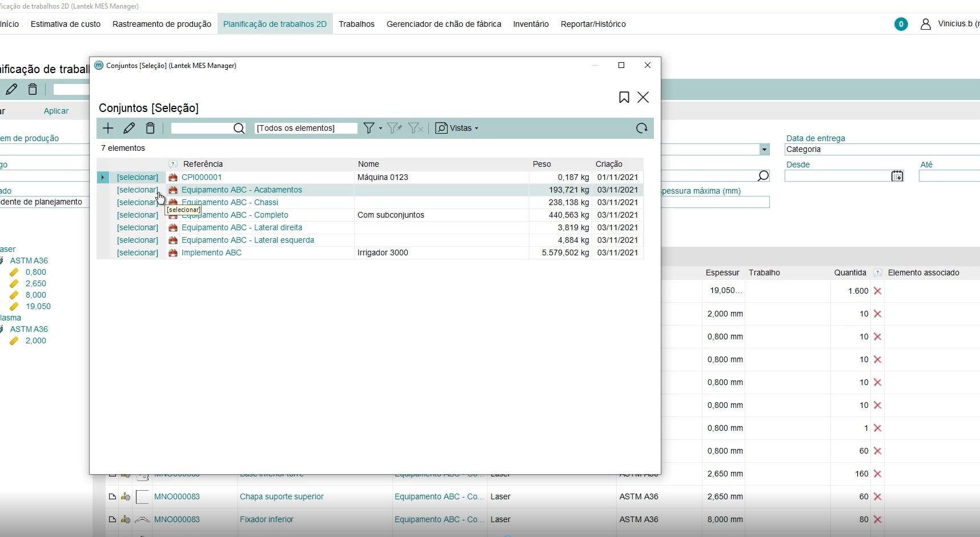Screen dimensions: 980x537
Task: Open Equipamento ABC - Lateral esquerda reference
Action: point(248,240)
